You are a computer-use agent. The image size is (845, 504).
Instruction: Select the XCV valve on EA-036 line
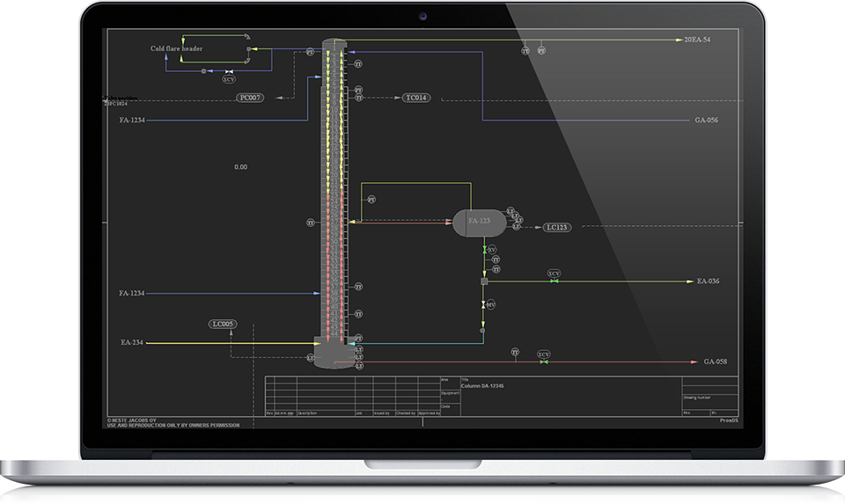[x=554, y=274]
